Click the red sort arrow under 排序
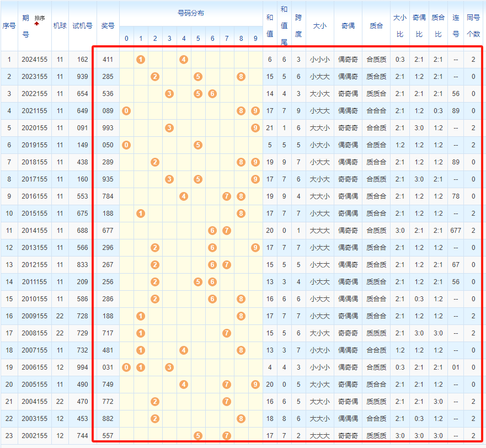The height and width of the screenshot is (448, 486). tap(37, 24)
